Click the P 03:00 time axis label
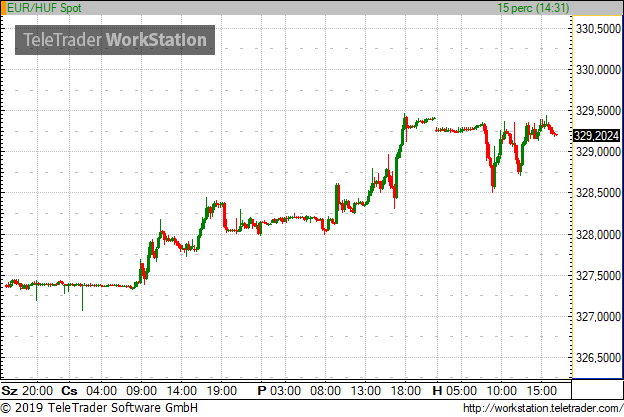 (x=279, y=391)
